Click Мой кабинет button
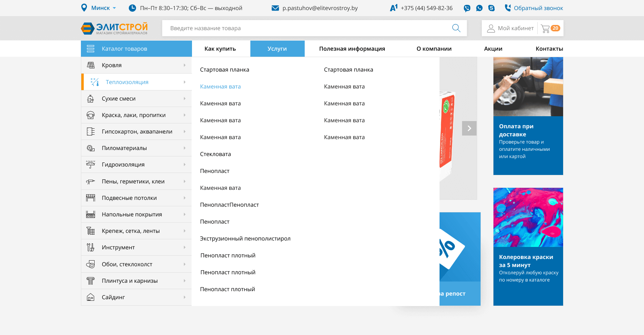Image resolution: width=644 pixels, height=335 pixels. (510, 28)
